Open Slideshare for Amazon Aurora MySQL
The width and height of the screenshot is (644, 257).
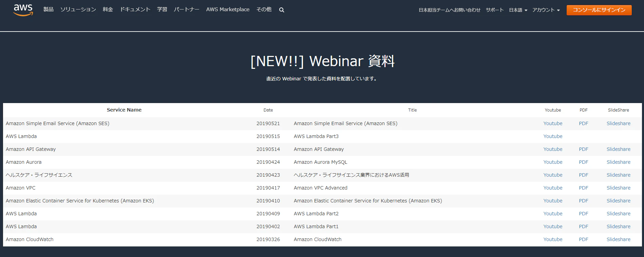point(619,162)
